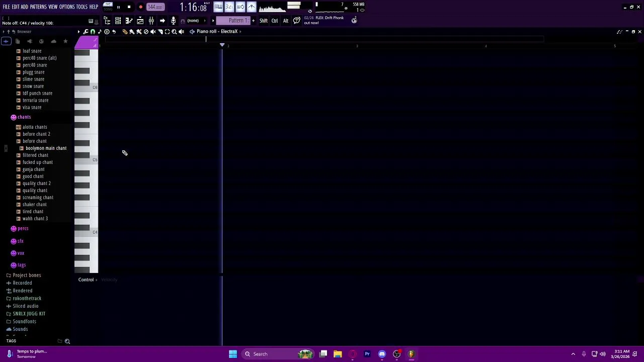Select the Paint brush tool
This screenshot has height=362, width=644.
point(132,31)
